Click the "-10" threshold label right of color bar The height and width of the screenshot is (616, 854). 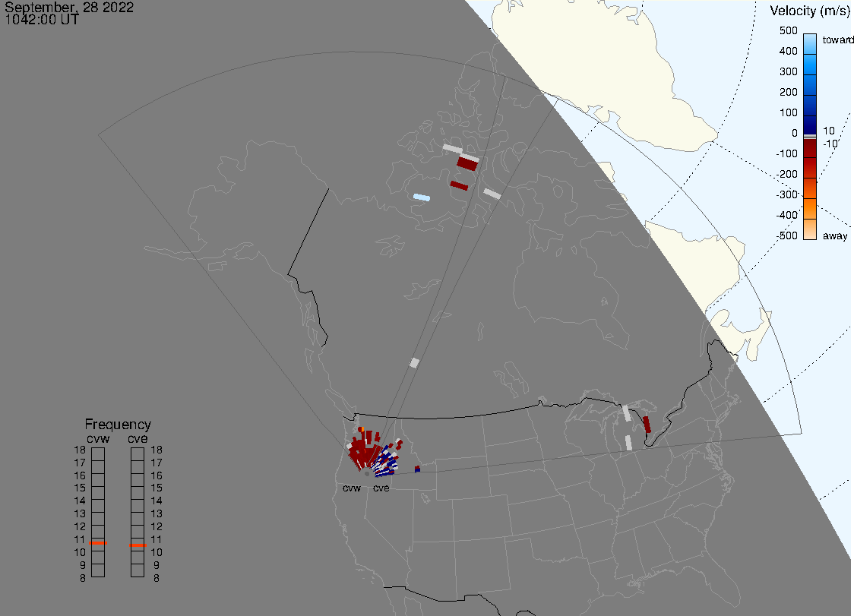pos(830,144)
